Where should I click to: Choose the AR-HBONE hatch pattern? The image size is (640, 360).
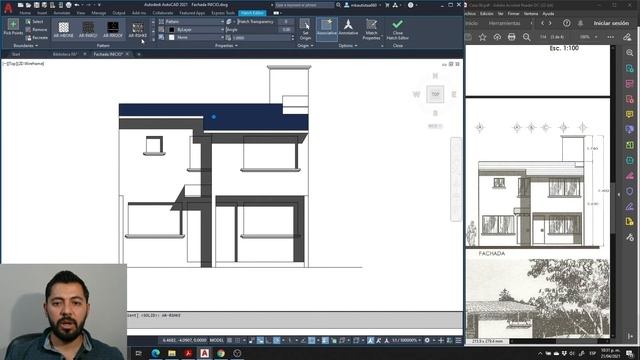pos(63,29)
